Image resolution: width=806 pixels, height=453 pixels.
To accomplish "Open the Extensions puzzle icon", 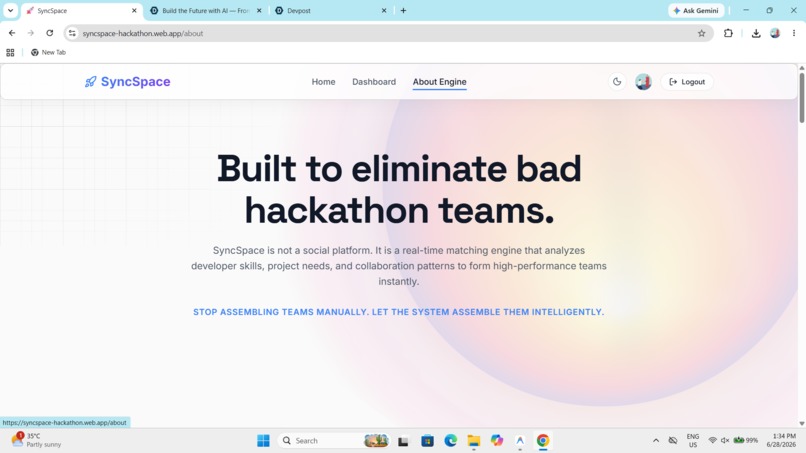I will coord(728,33).
